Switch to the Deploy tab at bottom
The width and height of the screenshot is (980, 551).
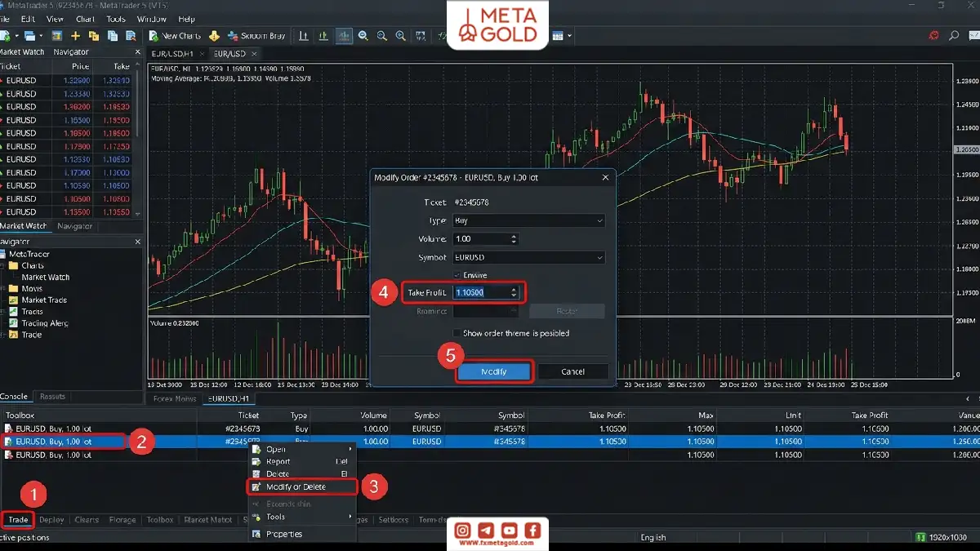click(x=51, y=519)
